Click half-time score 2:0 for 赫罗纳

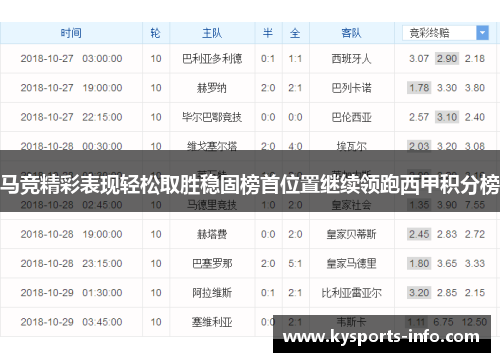pos(268,88)
